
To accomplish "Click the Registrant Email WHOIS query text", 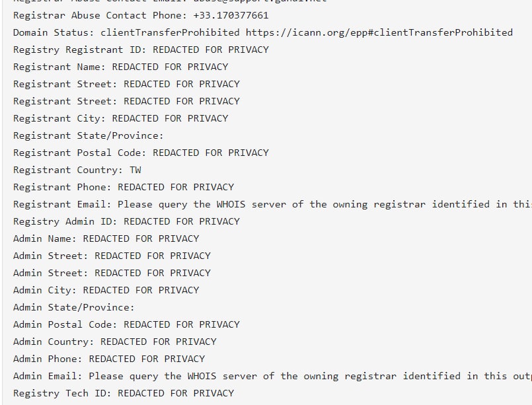I will coord(324,204).
